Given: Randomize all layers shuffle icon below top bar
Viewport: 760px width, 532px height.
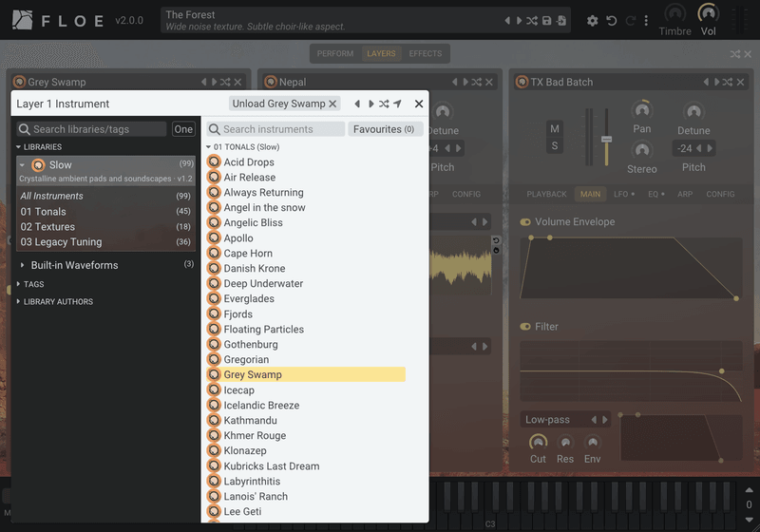Looking at the screenshot, I should point(735,54).
